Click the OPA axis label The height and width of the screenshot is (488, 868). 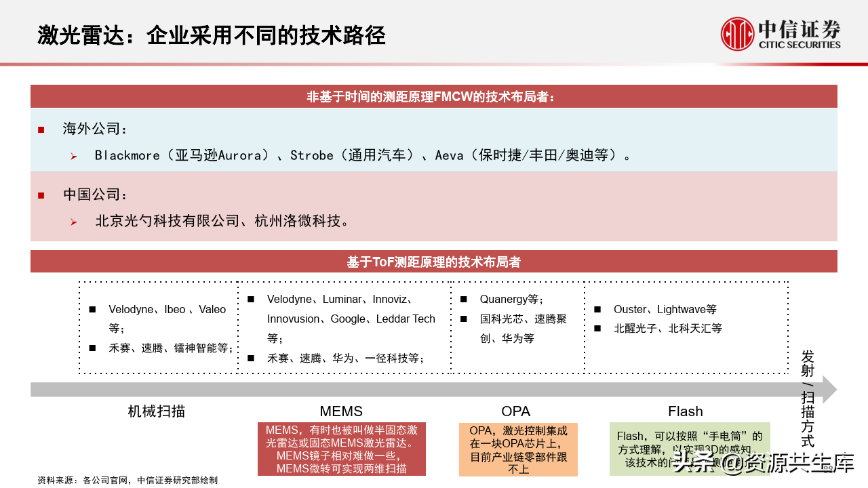click(x=516, y=411)
